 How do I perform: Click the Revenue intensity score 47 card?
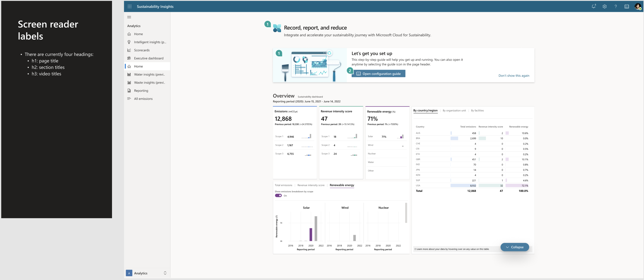[x=341, y=143]
